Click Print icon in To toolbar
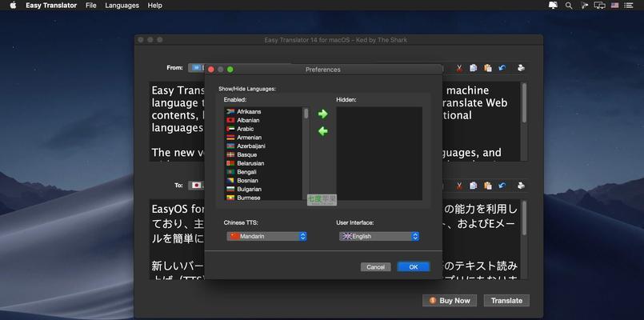644x320 pixels. [x=521, y=186]
